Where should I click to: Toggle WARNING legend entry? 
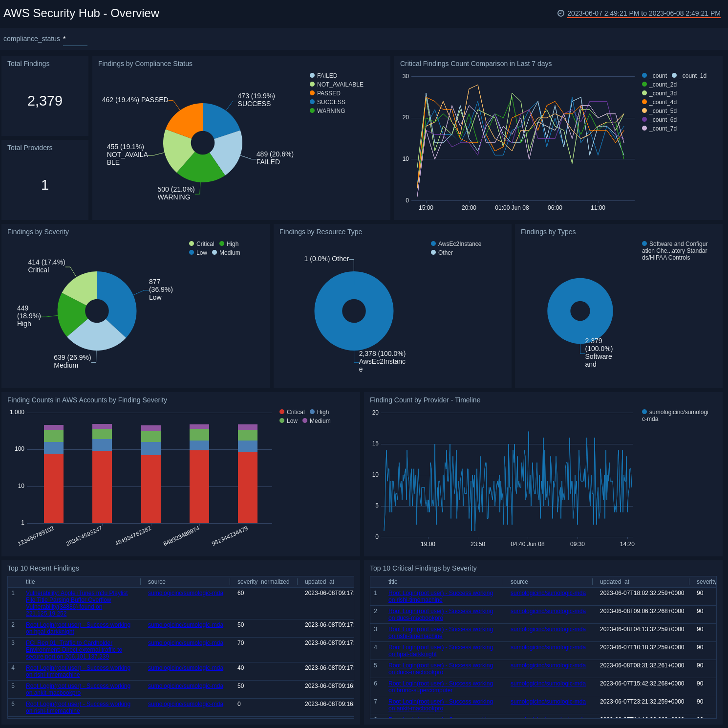coord(327,111)
